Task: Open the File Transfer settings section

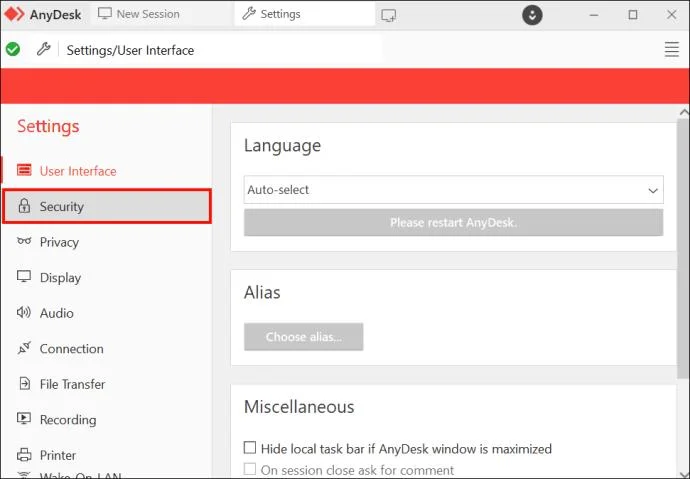Action: point(106,384)
